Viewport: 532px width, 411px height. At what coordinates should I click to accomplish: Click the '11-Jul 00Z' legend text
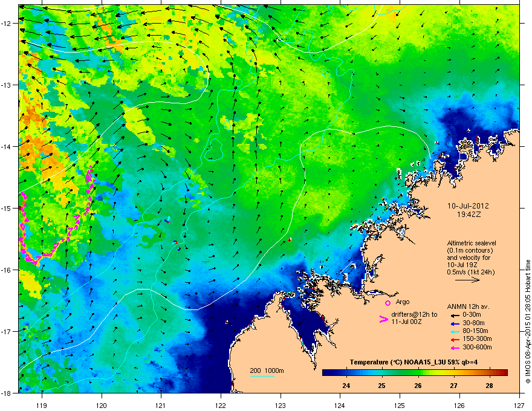coord(406,322)
